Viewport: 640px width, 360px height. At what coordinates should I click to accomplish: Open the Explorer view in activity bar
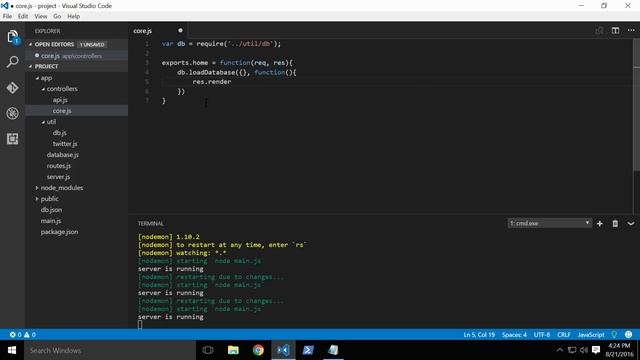tap(13, 37)
